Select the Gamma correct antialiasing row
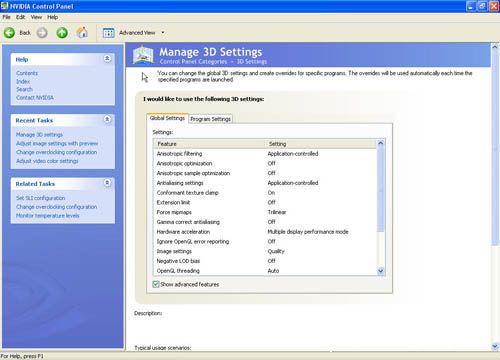Viewport: 500px width, 360px height. [x=265, y=222]
